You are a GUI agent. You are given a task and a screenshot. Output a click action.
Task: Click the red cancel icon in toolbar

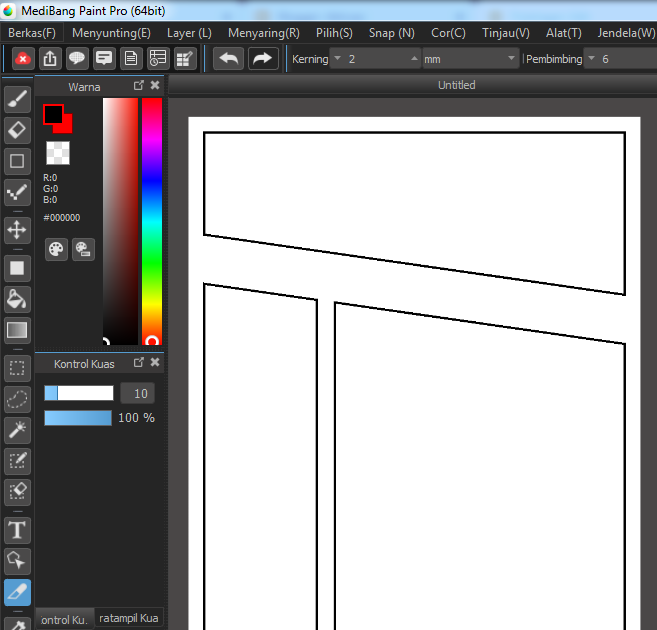[x=23, y=59]
